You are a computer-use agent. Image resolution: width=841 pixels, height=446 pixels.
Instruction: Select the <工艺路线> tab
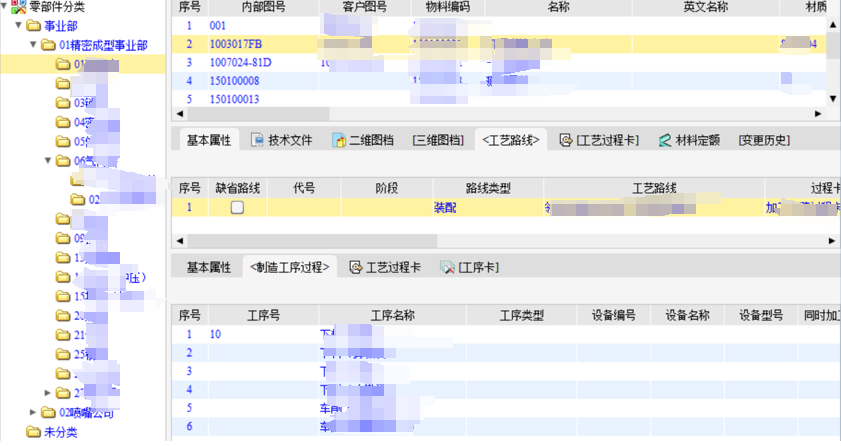click(511, 140)
